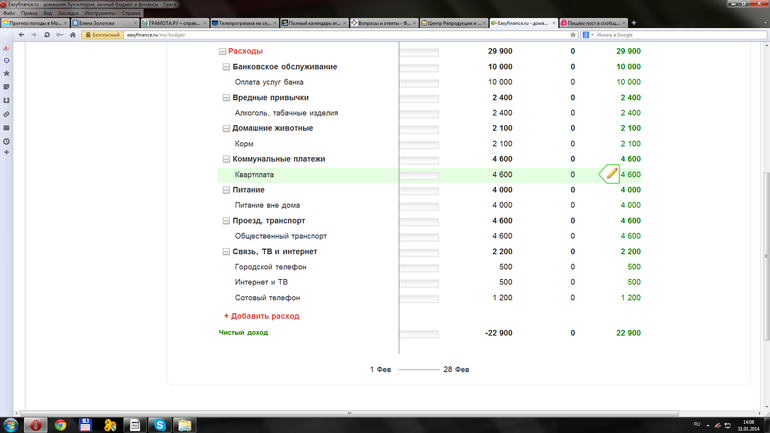Click the budget bar for Корм
This screenshot has height=433, width=770.
pos(418,144)
